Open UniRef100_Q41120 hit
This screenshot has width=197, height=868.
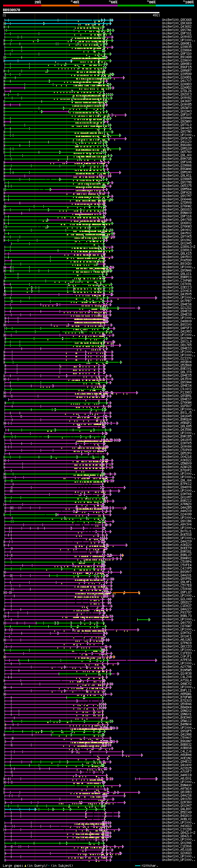point(177,142)
